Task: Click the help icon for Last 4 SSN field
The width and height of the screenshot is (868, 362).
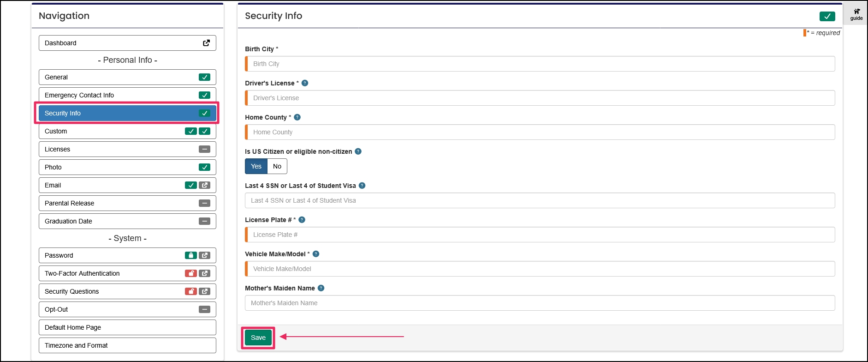Action: point(362,186)
